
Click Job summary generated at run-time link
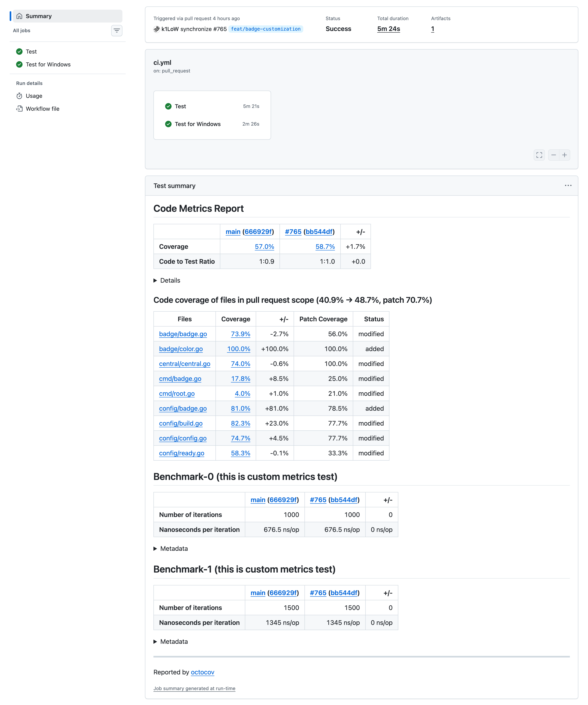195,688
